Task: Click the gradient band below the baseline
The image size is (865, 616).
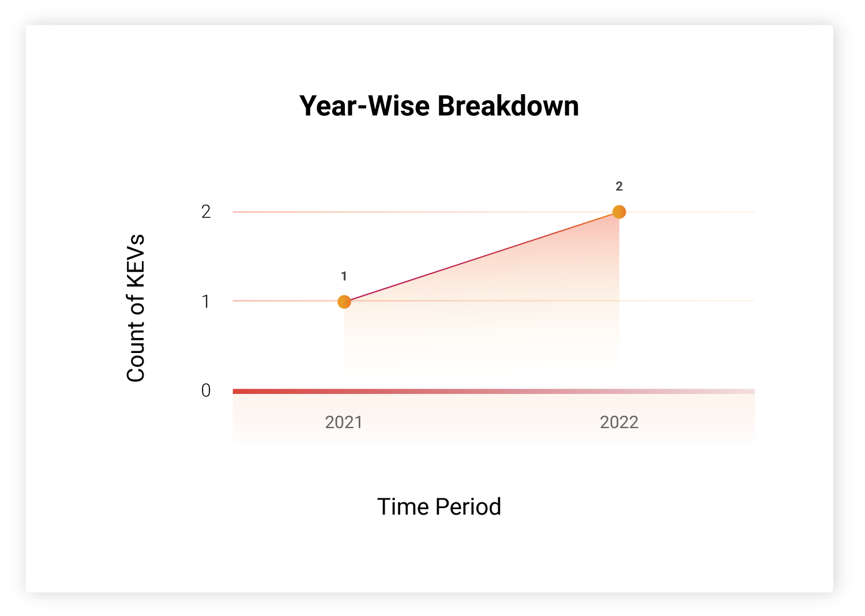Action: click(x=494, y=418)
